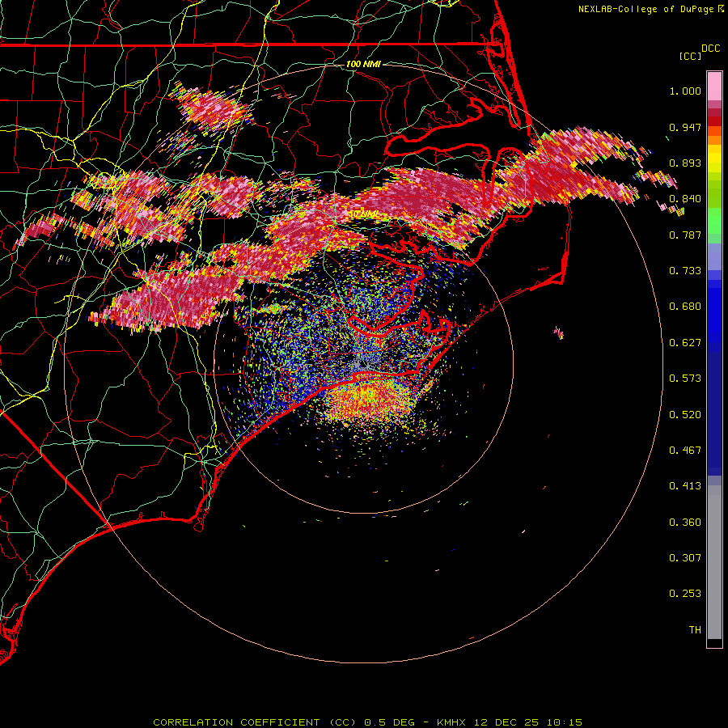
Task: Click the 0.787 scale value label
Action: [x=685, y=235]
